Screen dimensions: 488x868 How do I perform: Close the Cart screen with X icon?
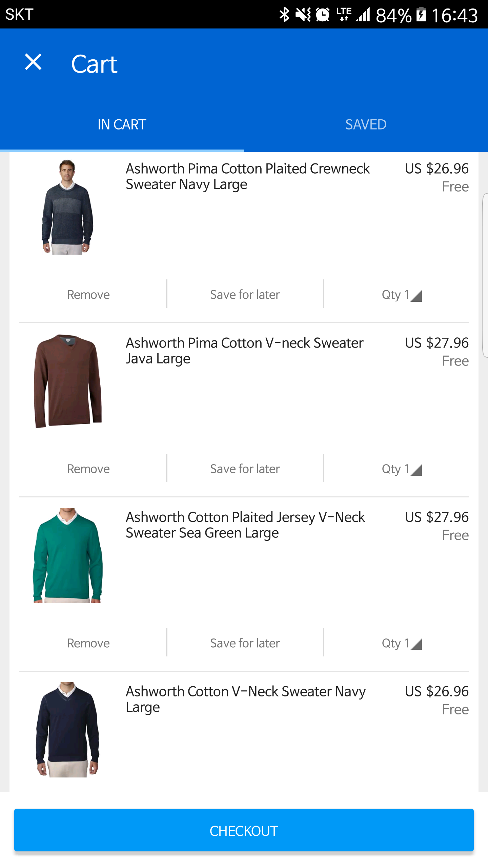(x=33, y=63)
